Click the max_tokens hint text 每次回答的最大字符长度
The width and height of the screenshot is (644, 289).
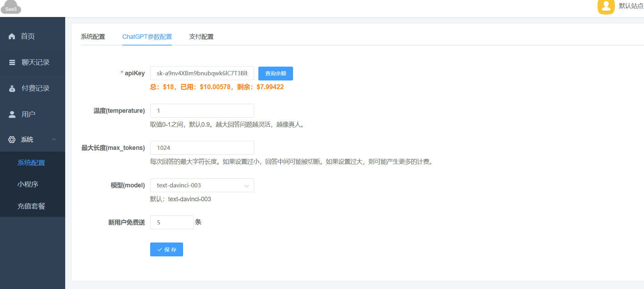292,162
